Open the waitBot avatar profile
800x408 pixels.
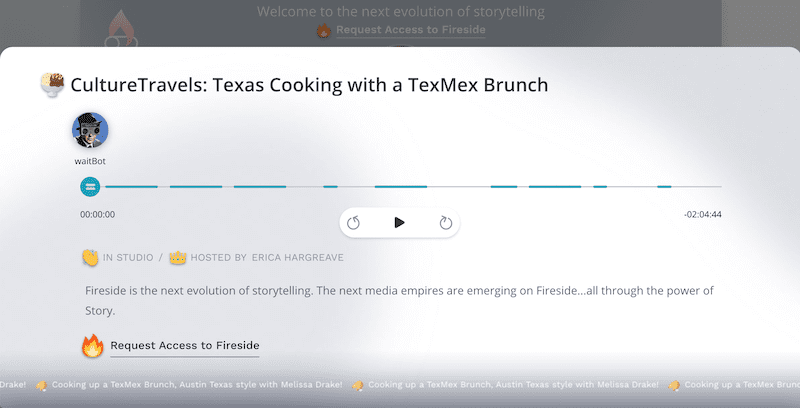point(90,131)
